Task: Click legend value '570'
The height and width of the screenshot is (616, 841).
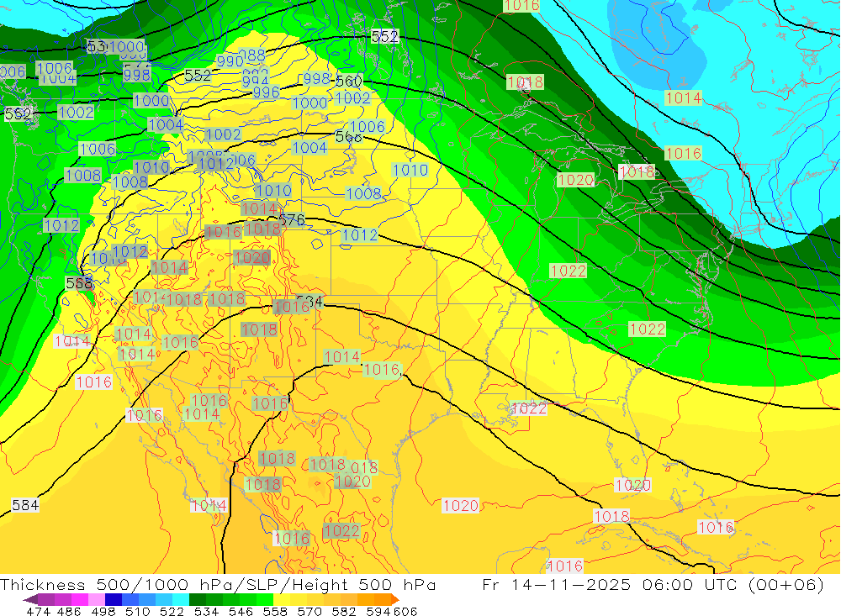Action: pyautogui.click(x=309, y=611)
